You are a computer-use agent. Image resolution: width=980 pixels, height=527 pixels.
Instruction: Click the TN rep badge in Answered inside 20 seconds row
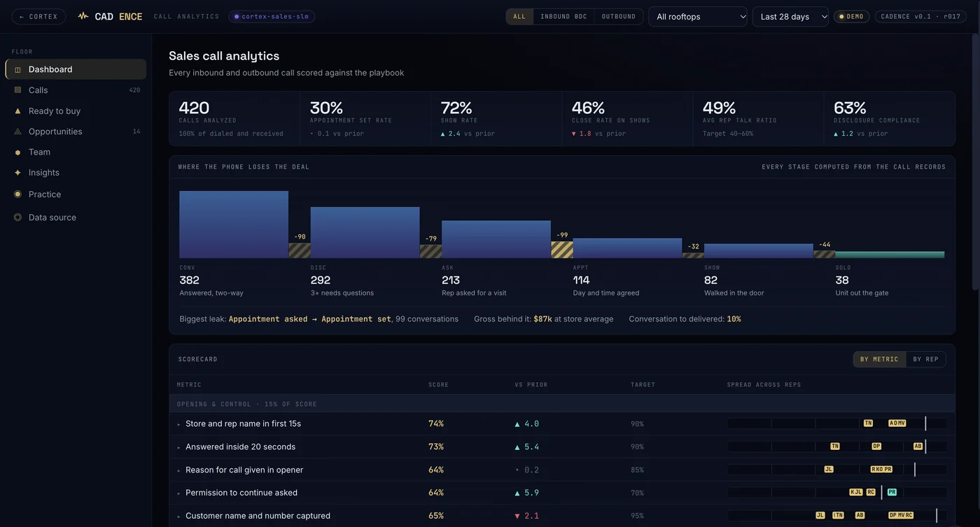coord(835,446)
